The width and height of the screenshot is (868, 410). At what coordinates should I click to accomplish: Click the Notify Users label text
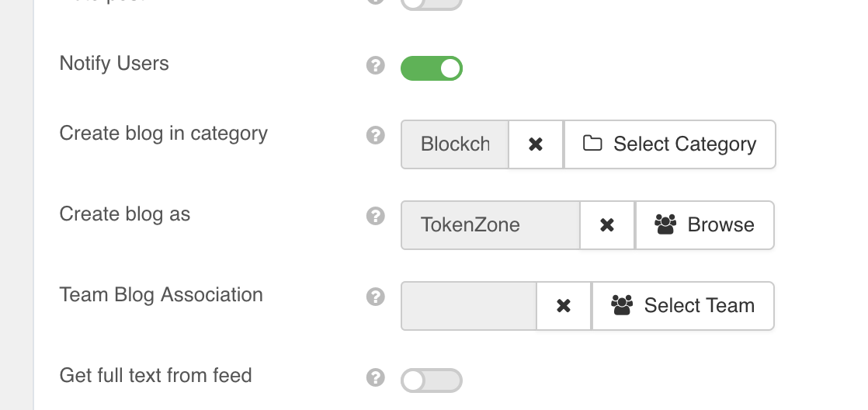[x=114, y=63]
